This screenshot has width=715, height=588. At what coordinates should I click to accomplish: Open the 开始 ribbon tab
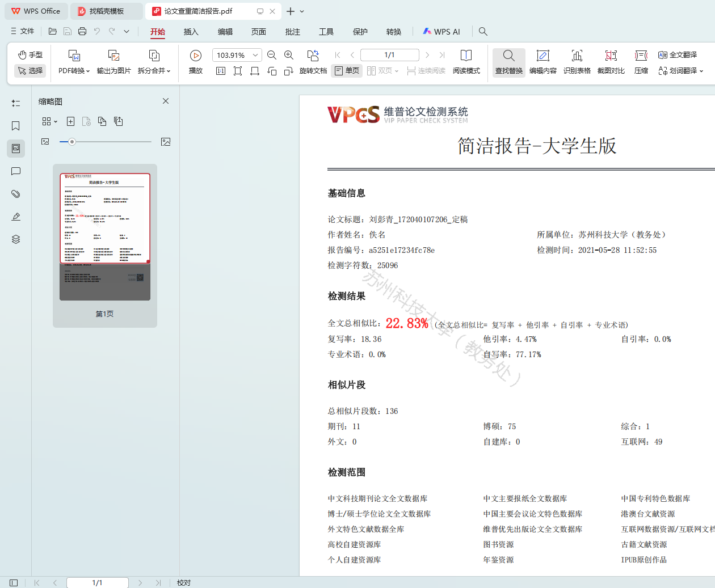pyautogui.click(x=158, y=32)
